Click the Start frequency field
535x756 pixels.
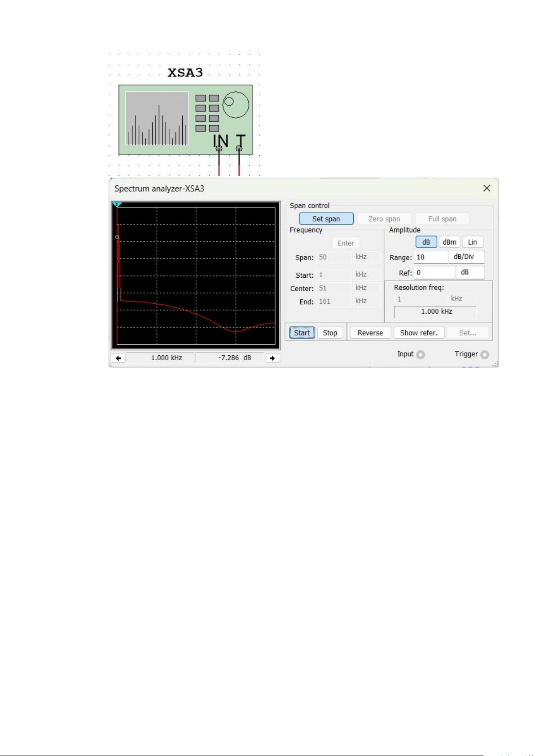[334, 275]
